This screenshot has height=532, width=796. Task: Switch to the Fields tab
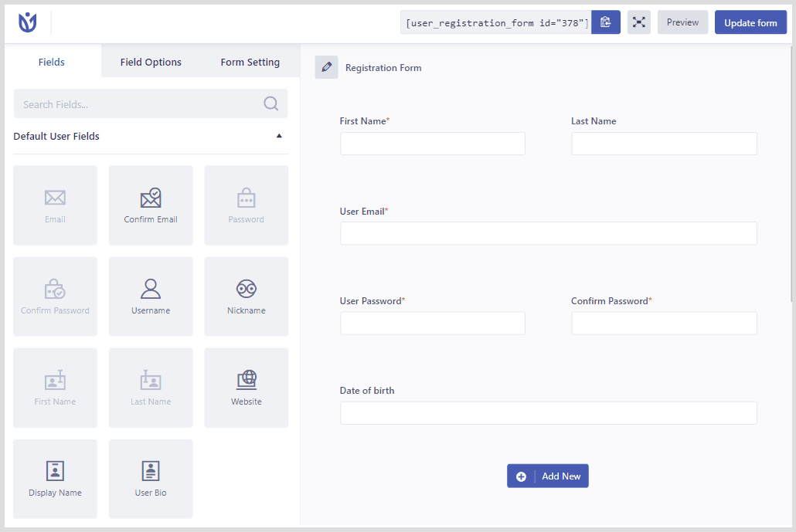click(x=51, y=62)
